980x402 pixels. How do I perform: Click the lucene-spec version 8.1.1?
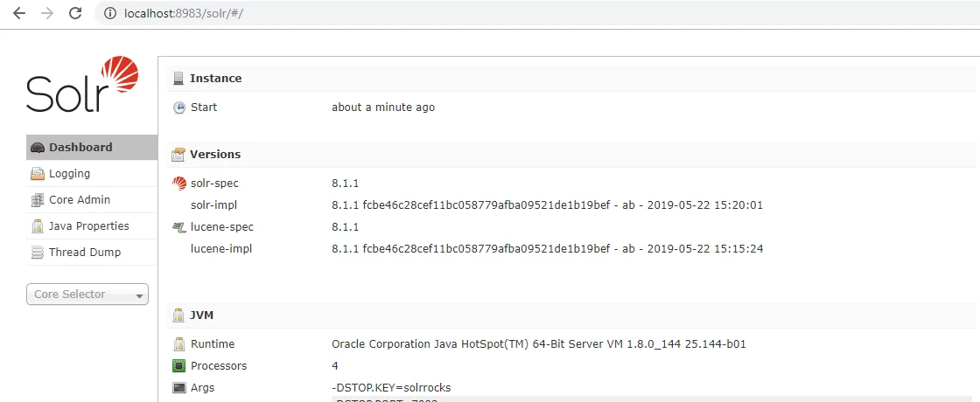(x=345, y=226)
